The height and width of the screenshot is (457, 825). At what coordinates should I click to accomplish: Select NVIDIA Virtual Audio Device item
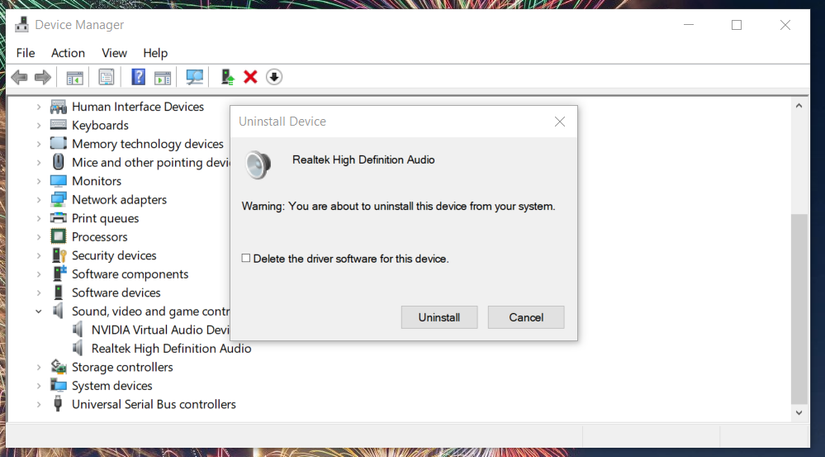tap(160, 330)
